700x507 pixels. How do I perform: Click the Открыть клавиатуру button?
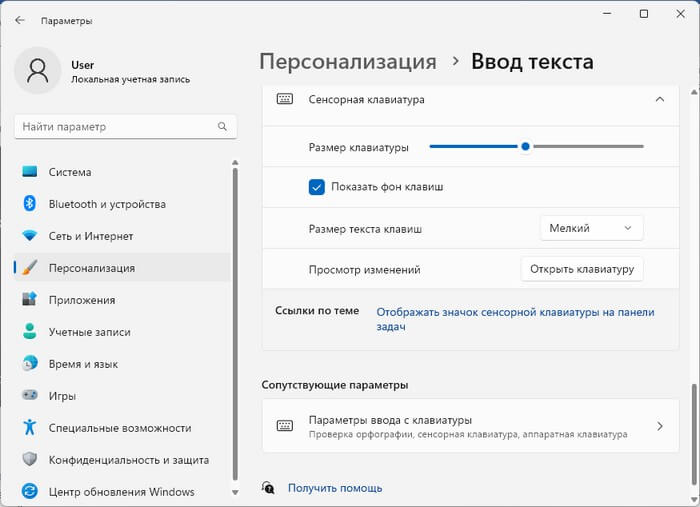(582, 269)
